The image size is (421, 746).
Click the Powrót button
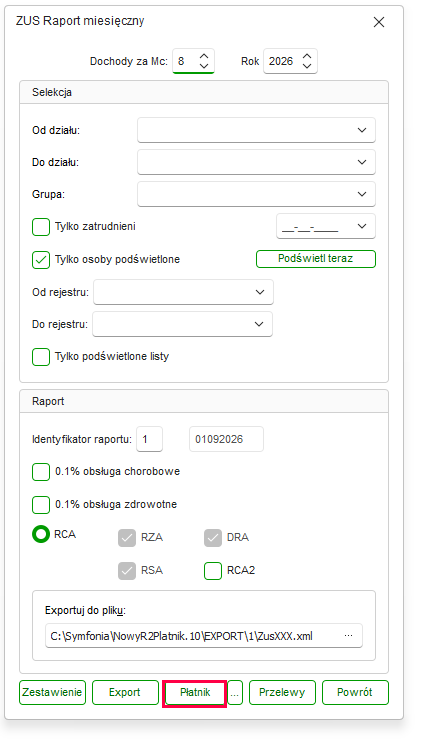click(355, 692)
